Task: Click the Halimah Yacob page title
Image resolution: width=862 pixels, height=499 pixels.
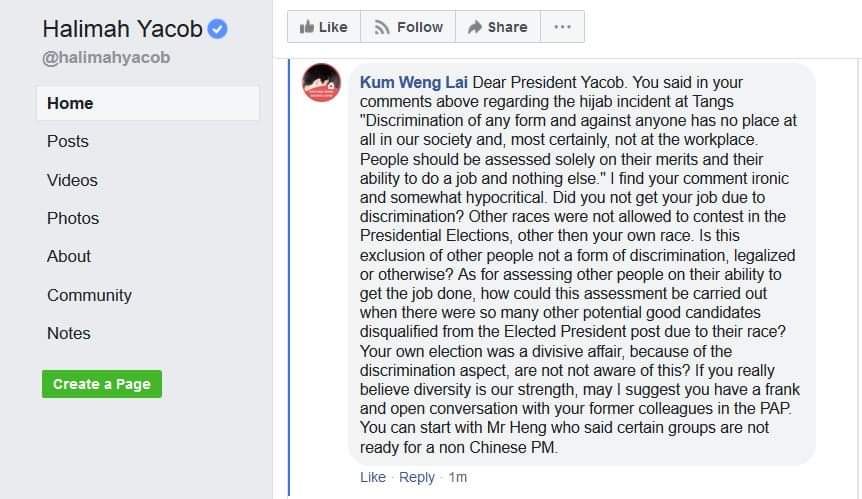Action: click(121, 29)
